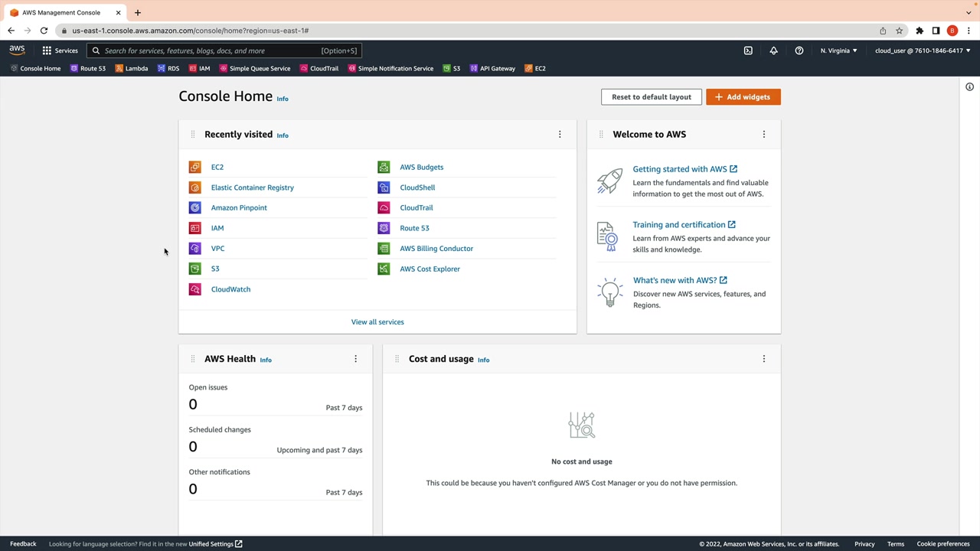
Task: Click the VPC service icon
Action: coord(195,249)
